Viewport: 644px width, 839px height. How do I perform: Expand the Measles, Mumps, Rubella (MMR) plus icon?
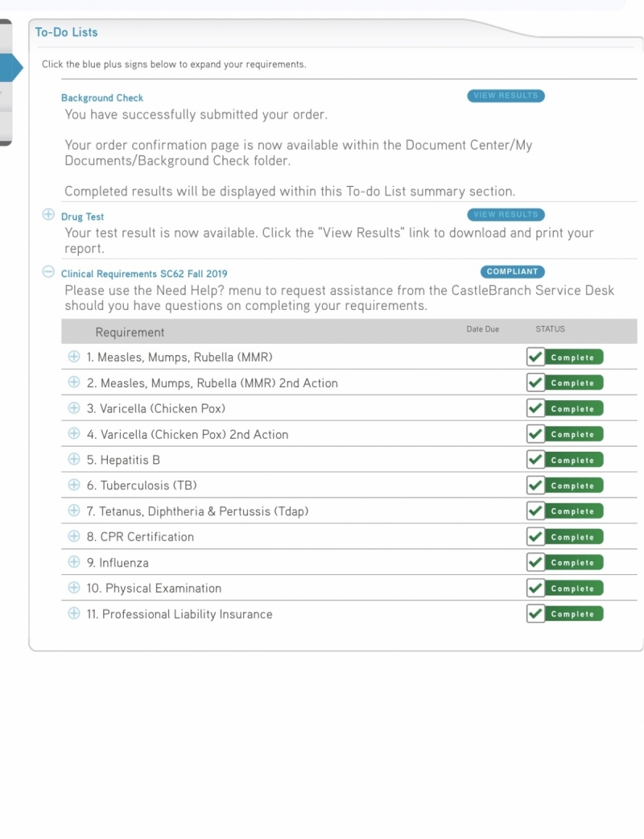point(74,356)
